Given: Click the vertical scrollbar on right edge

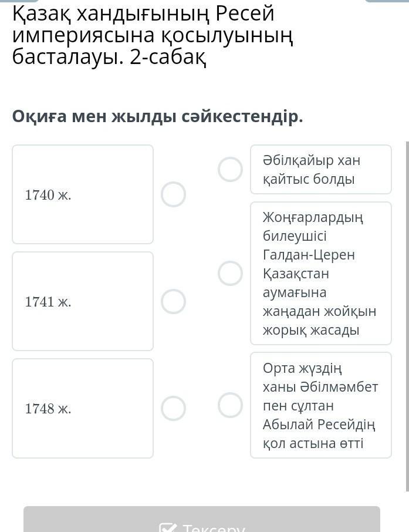Looking at the screenshot, I should pos(407,317).
